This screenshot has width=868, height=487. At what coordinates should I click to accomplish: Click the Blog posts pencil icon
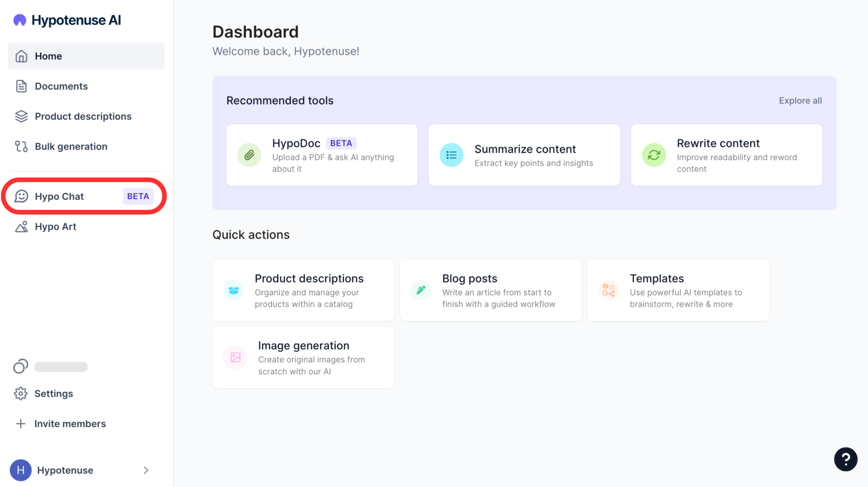(x=421, y=290)
